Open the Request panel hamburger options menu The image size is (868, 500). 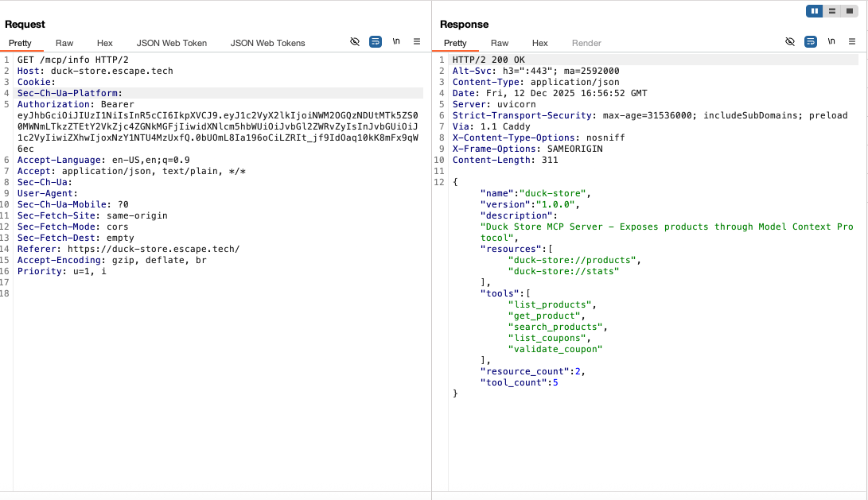(417, 41)
